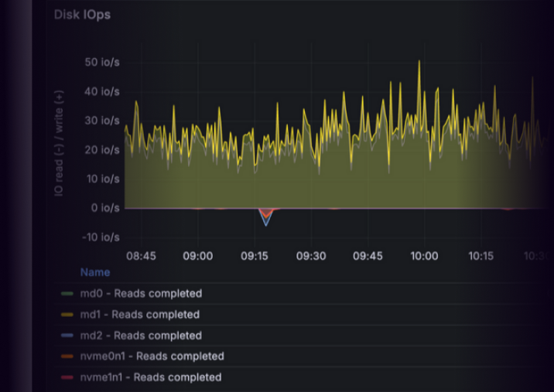Toggle md2 Reads completed series
This screenshot has width=554, height=392.
point(141,336)
